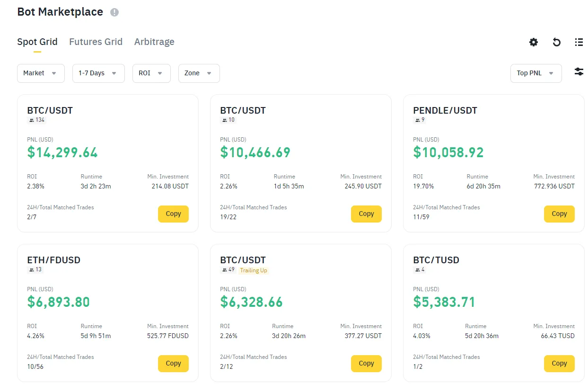This screenshot has width=588, height=384.
Task: Switch to the Futures Grid tab
Action: click(96, 42)
